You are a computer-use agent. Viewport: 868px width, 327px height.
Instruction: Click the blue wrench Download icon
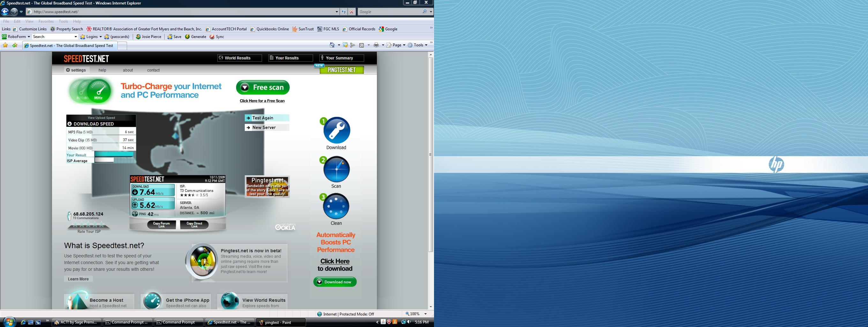(x=336, y=130)
